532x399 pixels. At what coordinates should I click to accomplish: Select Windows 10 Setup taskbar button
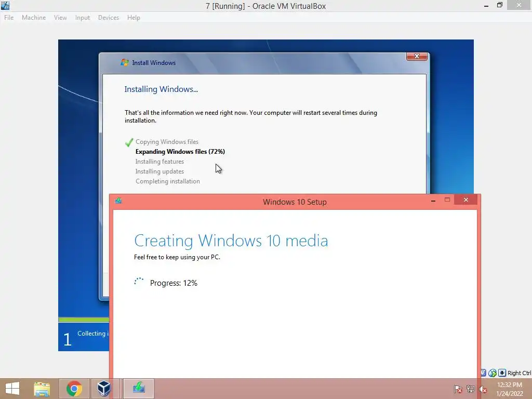coord(138,389)
